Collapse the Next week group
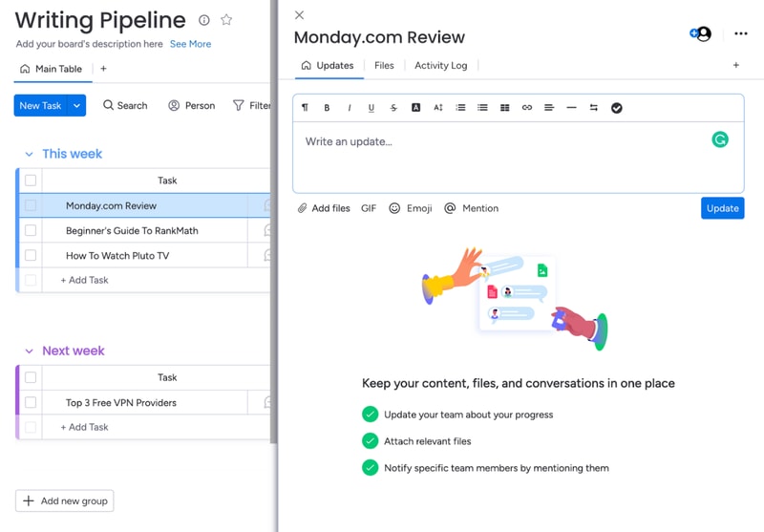The width and height of the screenshot is (764, 532). (30, 351)
